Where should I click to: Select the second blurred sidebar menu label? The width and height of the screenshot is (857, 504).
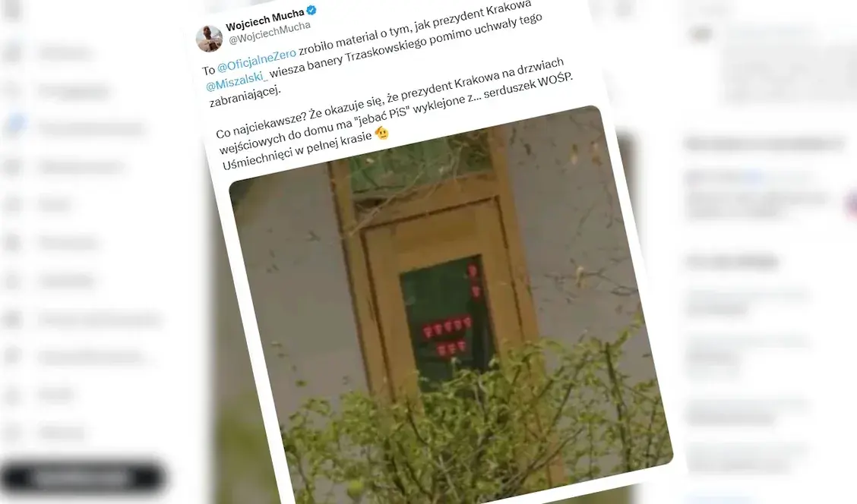pyautogui.click(x=73, y=90)
